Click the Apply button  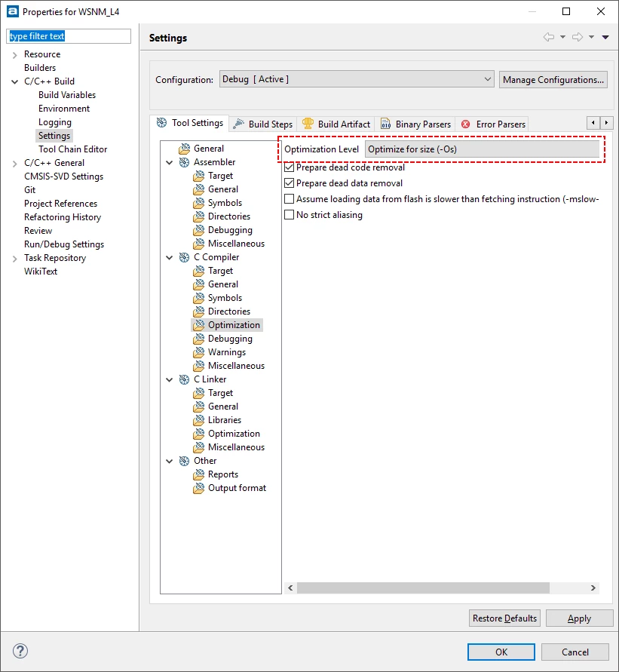click(x=580, y=618)
